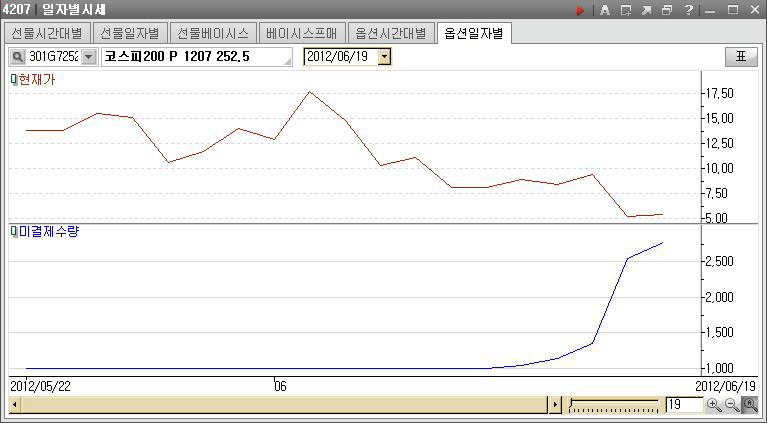Switch to the 베이시스프매 tab
Image resolution: width=767 pixels, height=423 pixels.
tap(301, 33)
